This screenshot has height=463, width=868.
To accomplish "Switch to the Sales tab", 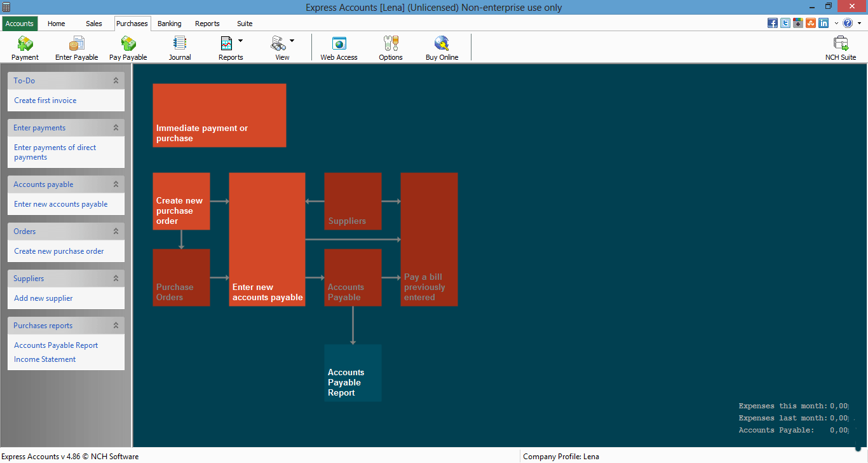I will pyautogui.click(x=94, y=24).
